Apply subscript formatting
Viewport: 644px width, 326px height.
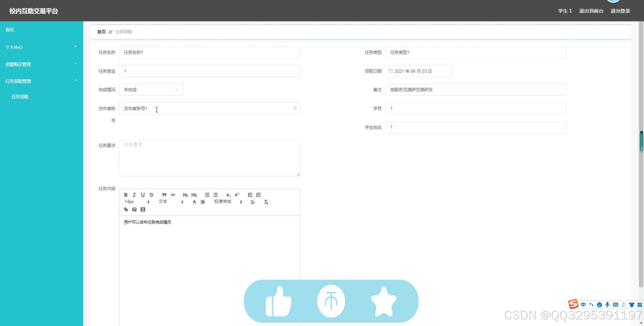[x=228, y=195]
